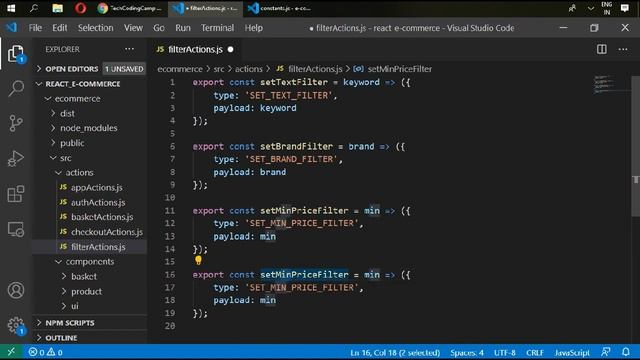Open the File menu
Screen dimensions: 640x360
click(x=35, y=28)
